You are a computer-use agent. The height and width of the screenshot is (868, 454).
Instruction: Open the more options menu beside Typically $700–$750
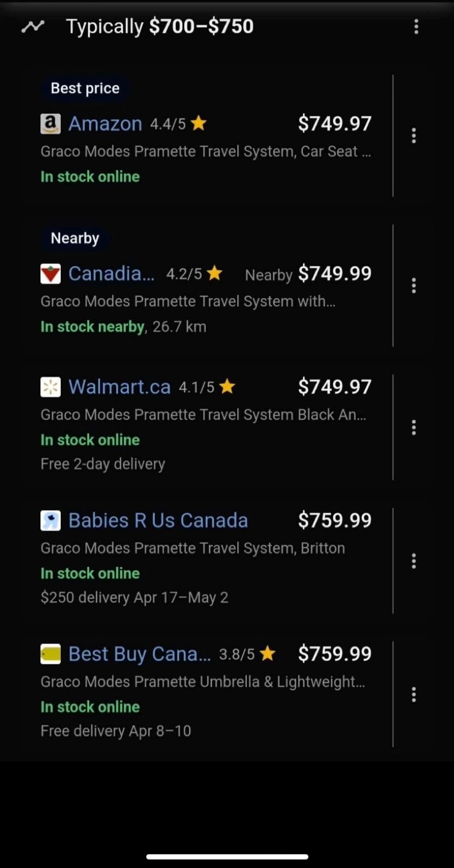416,27
